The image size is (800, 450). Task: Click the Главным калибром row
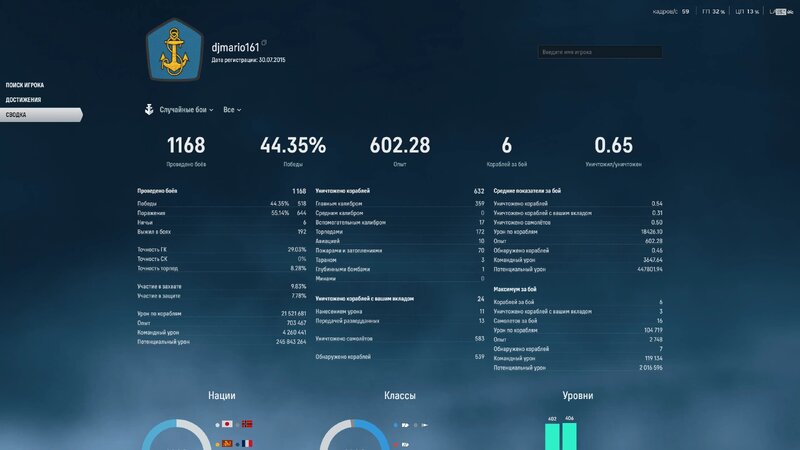coord(399,204)
